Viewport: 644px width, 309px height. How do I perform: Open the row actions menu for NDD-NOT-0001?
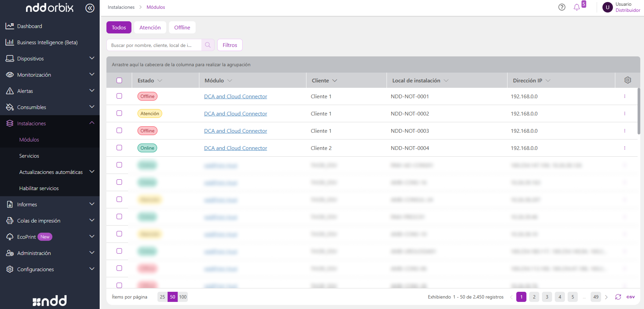click(x=625, y=96)
